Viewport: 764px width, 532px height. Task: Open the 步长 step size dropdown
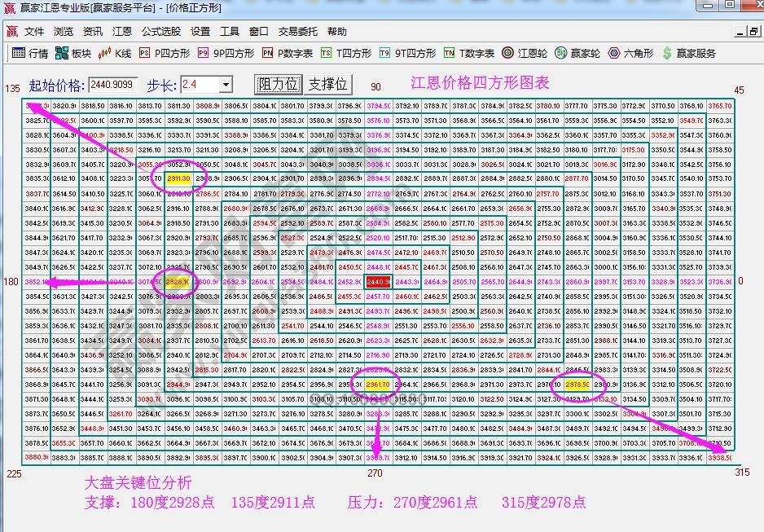[x=226, y=84]
